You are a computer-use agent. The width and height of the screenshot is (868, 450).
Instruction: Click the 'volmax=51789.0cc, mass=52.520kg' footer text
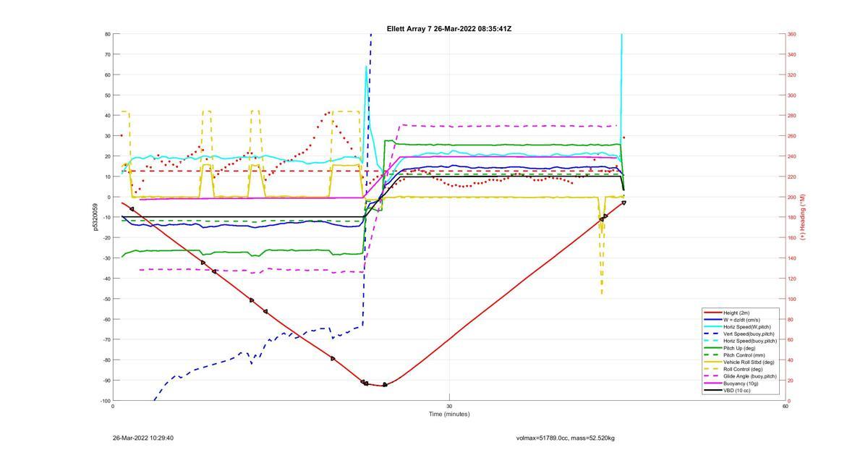pyautogui.click(x=566, y=438)
